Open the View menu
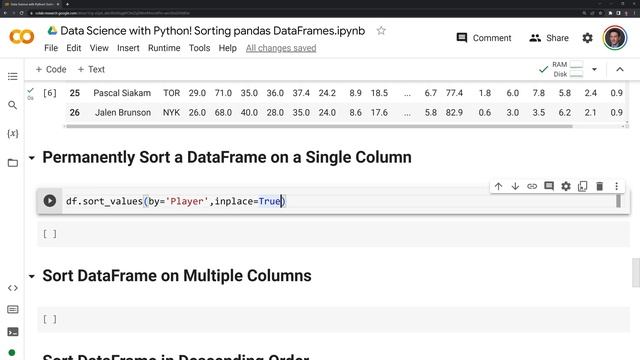This screenshot has width=640, height=360. click(99, 48)
